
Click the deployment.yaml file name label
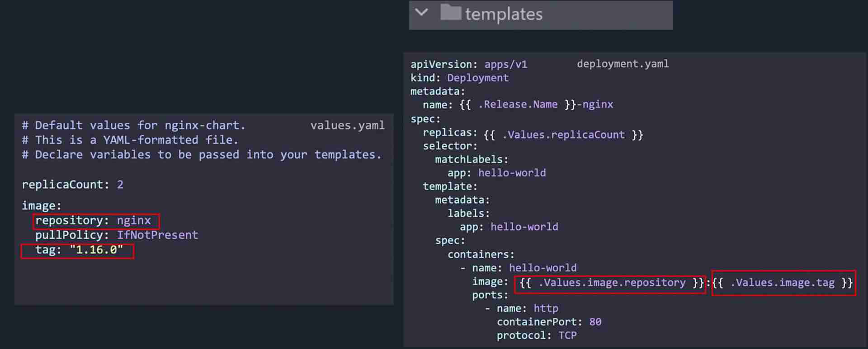click(x=623, y=64)
